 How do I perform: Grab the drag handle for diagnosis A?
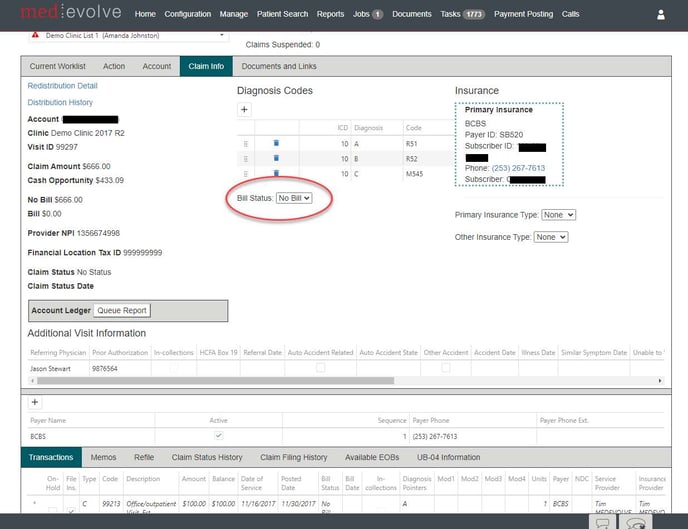pos(245,143)
